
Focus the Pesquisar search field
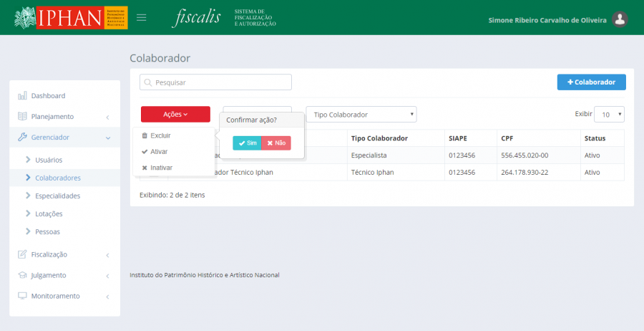click(x=215, y=82)
